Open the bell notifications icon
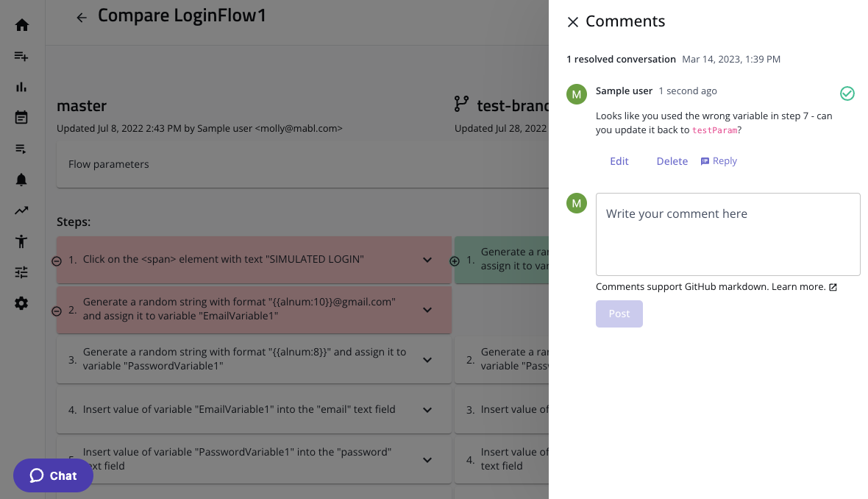 coord(21,180)
